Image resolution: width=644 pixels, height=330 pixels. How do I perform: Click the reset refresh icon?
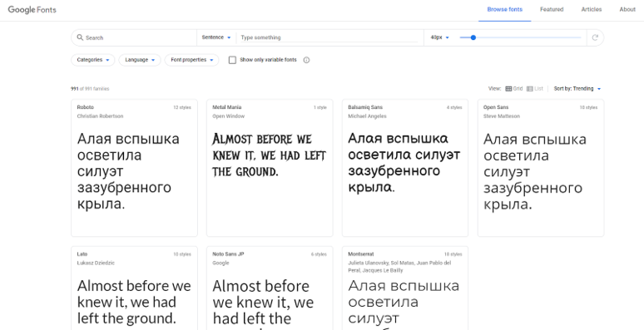[x=595, y=37]
